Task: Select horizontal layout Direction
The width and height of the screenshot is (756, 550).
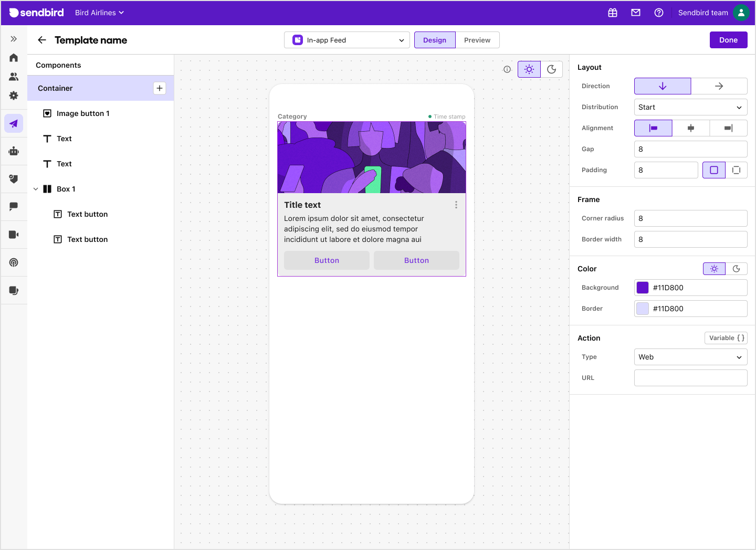Action: [719, 86]
